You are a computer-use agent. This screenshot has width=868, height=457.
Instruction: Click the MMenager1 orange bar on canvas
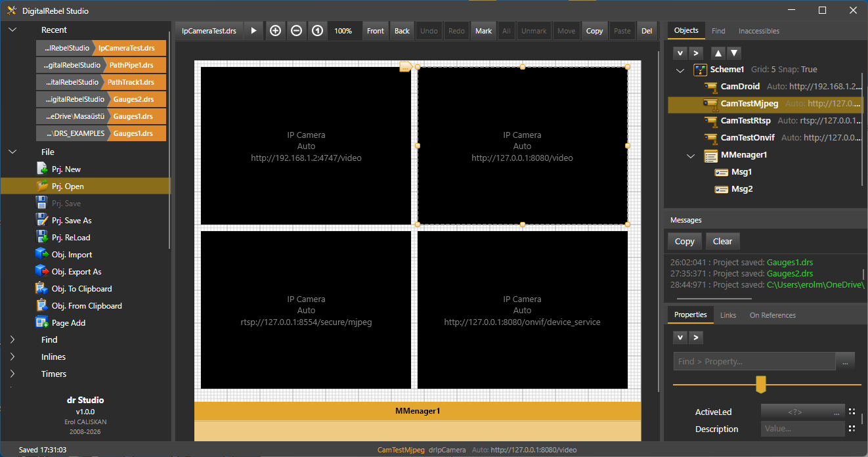(418, 411)
